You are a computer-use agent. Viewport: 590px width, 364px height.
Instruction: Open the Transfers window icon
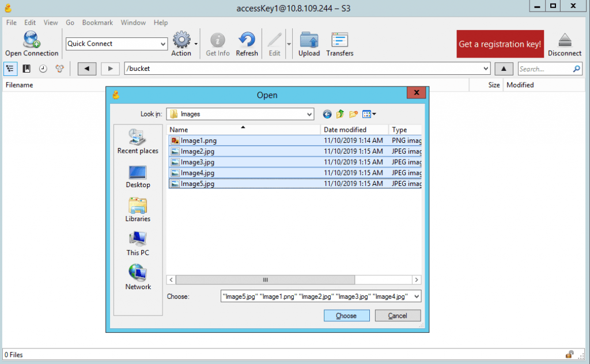tap(339, 43)
